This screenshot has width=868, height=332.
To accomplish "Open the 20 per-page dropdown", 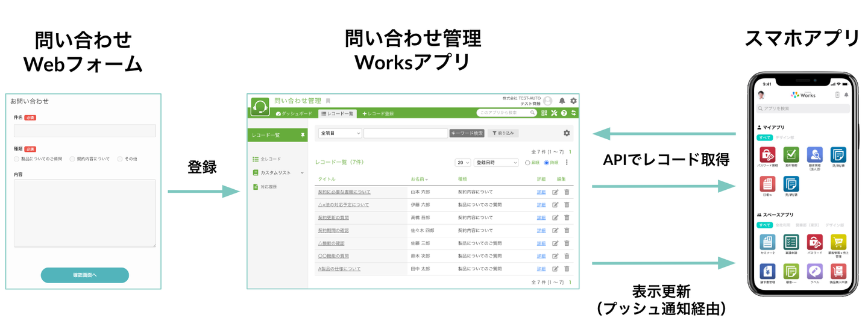I will (463, 163).
